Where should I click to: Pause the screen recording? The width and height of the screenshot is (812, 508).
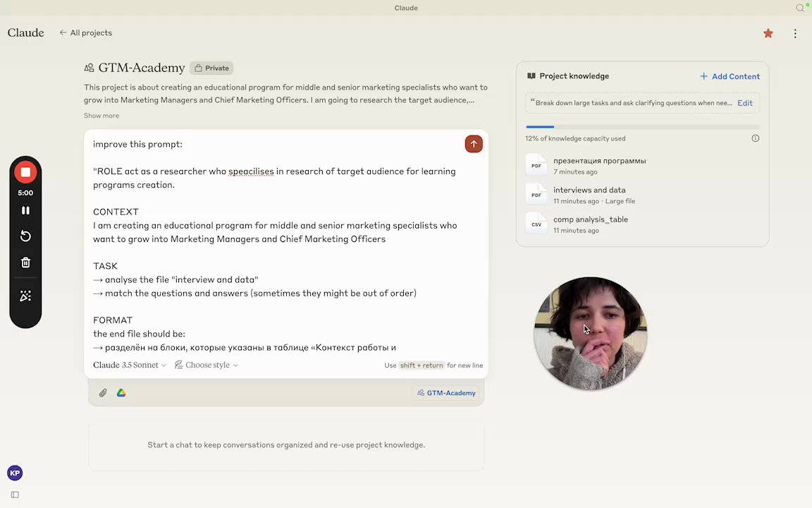[x=25, y=210]
